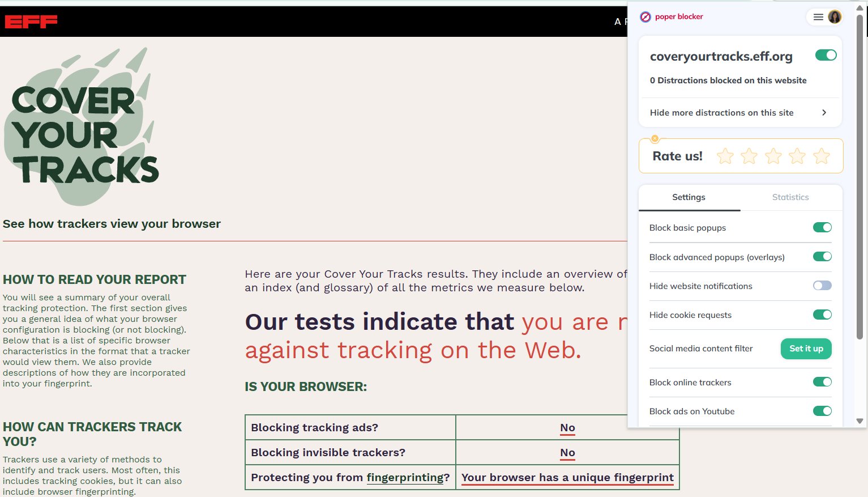Dismiss the Rate us banner close icon
The height and width of the screenshot is (497, 868).
point(655,139)
